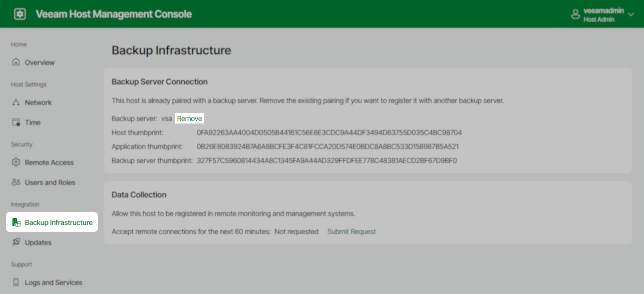Click the veeamadmin user avatar icon
This screenshot has width=644, height=294.
point(575,14)
